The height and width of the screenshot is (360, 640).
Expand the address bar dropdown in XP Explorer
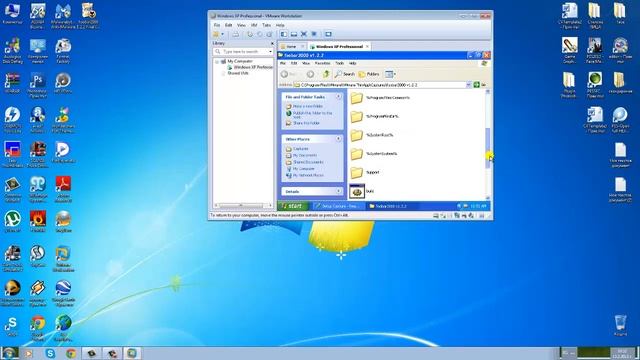coord(469,84)
